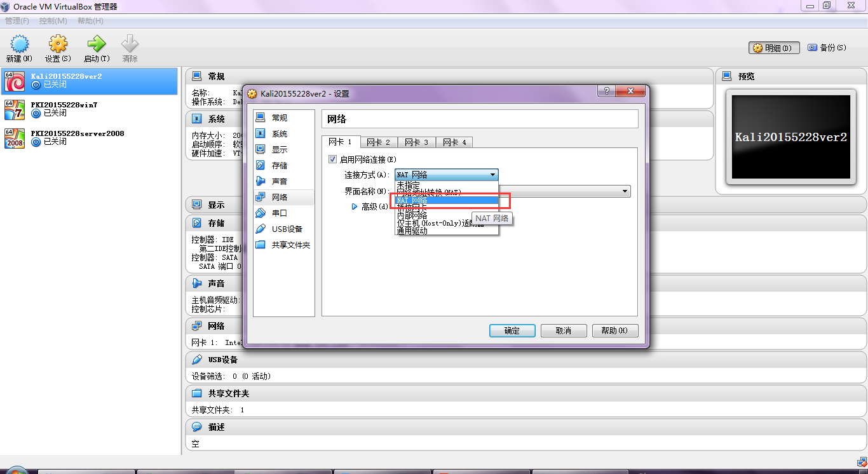Choose 仅主机(Host-Only)适配器 option

click(446, 223)
